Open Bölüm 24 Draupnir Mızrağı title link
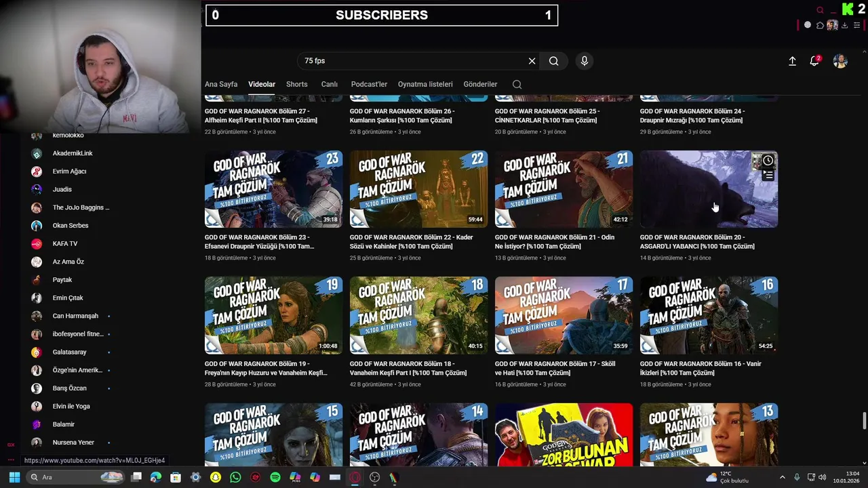Viewport: 868px width, 488px height. point(692,116)
